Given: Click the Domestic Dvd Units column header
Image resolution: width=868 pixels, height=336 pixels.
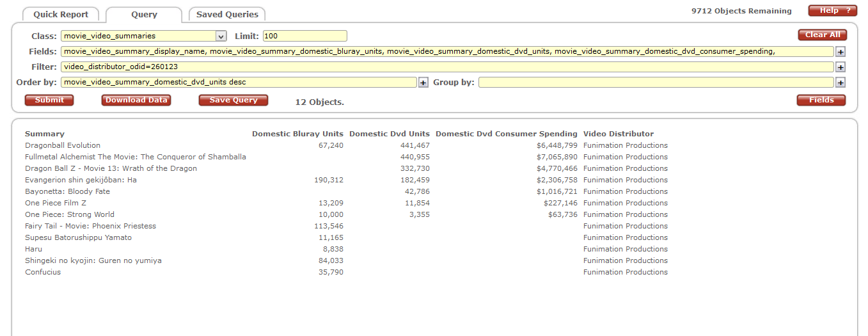Looking at the screenshot, I should (389, 134).
